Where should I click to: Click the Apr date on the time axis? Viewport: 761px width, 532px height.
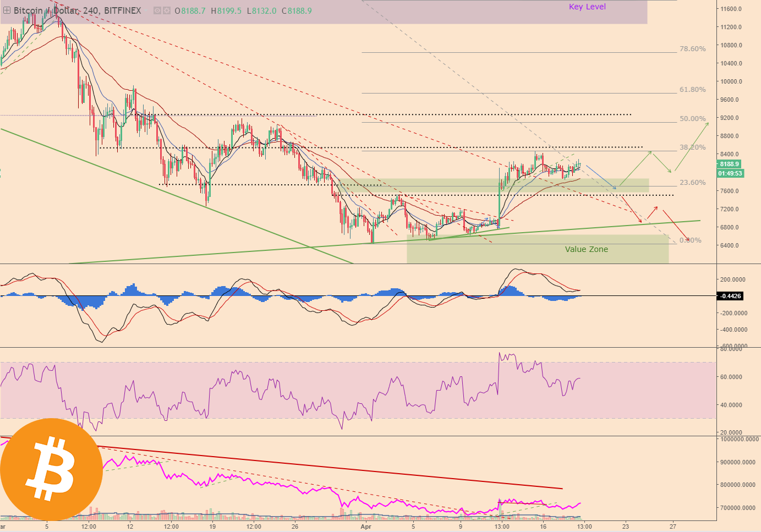click(x=366, y=526)
